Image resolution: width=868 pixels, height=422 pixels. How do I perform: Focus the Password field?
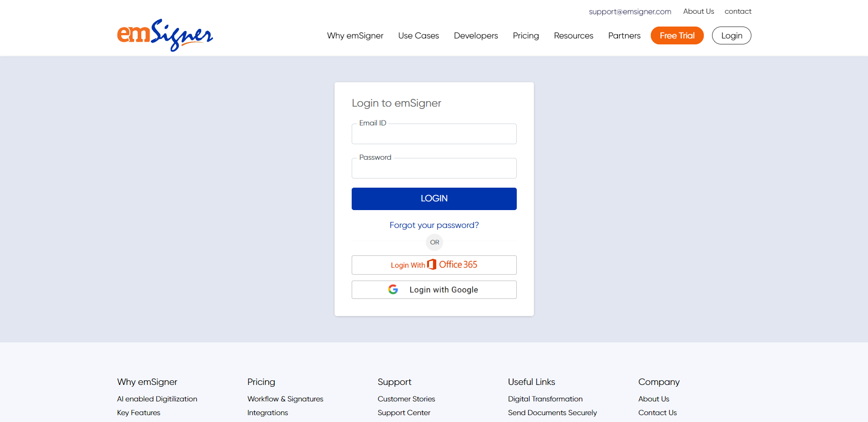pos(434,168)
